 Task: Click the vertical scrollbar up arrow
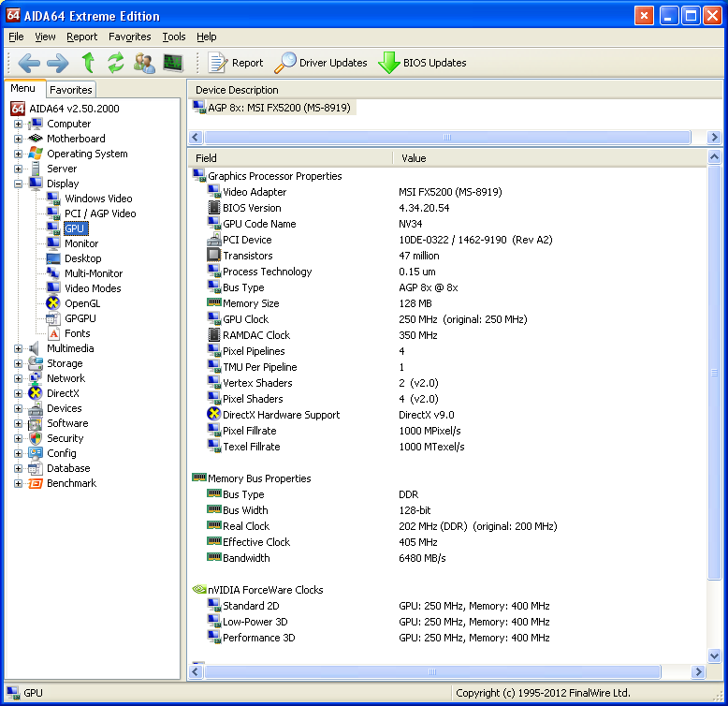tap(715, 157)
